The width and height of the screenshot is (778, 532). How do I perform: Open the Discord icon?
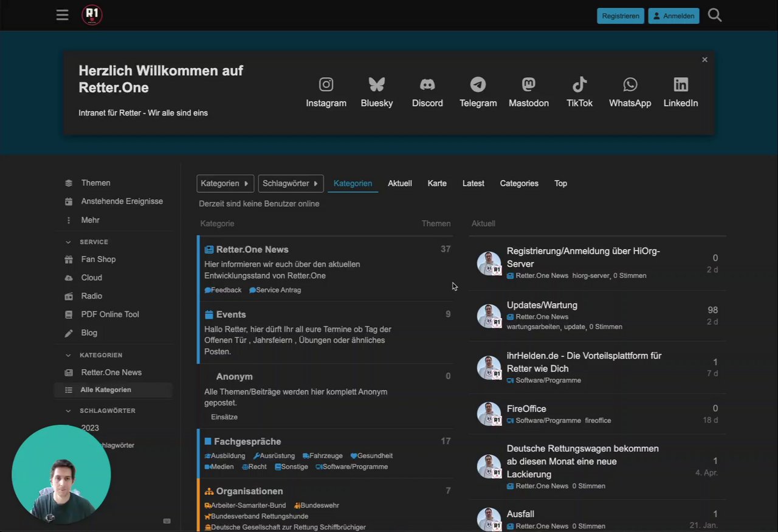[427, 85]
